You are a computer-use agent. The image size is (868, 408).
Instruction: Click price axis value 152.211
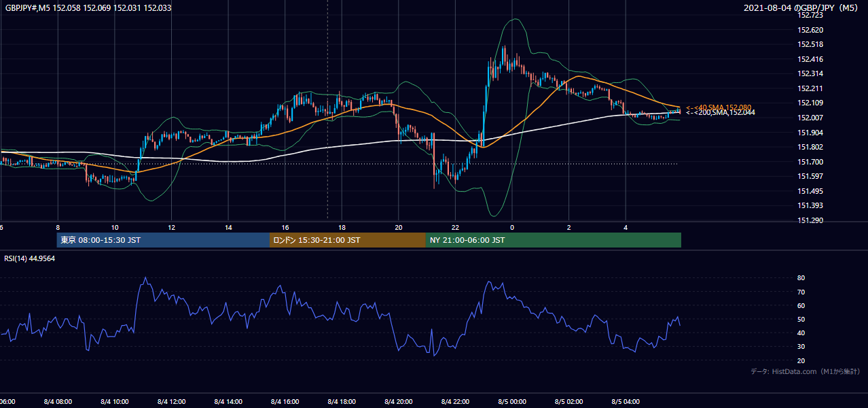click(x=811, y=88)
